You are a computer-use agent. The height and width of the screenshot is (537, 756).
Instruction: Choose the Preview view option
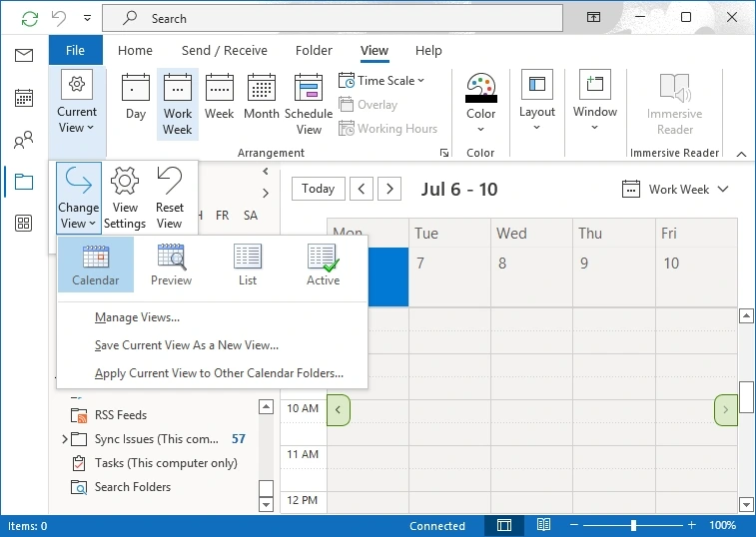[171, 265]
